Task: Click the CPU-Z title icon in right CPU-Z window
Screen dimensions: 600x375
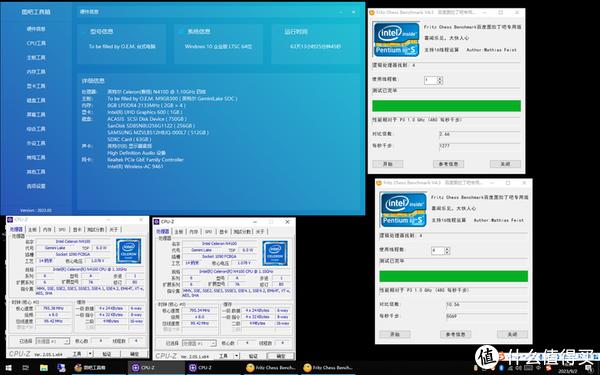Action: point(157,222)
